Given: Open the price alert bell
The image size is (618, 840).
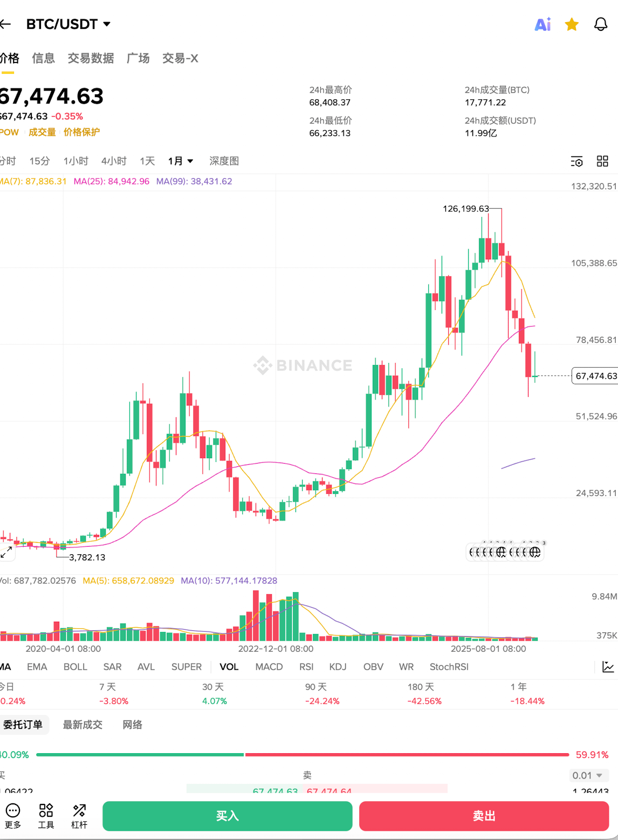Looking at the screenshot, I should tap(601, 25).
